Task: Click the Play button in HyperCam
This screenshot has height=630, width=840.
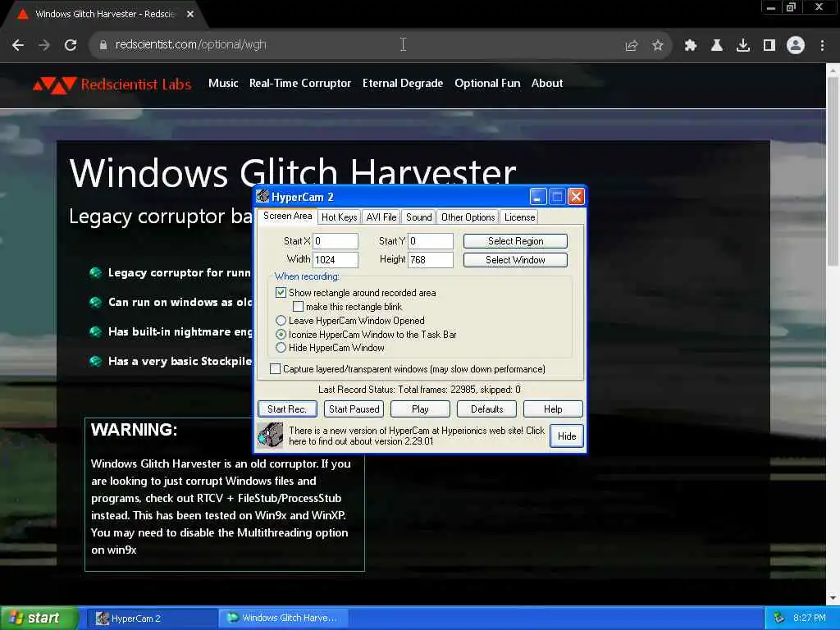Action: click(x=420, y=409)
